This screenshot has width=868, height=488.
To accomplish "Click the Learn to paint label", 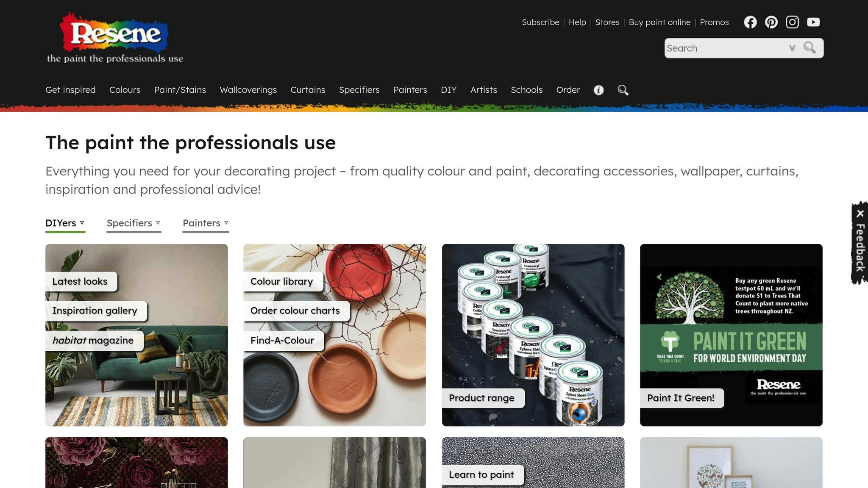I will [482, 475].
